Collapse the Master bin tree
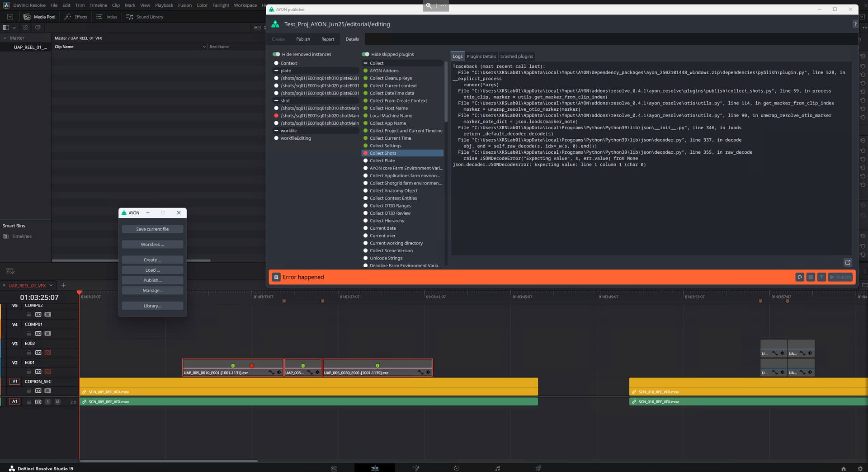Viewport: 868px width, 472px height. [5, 38]
